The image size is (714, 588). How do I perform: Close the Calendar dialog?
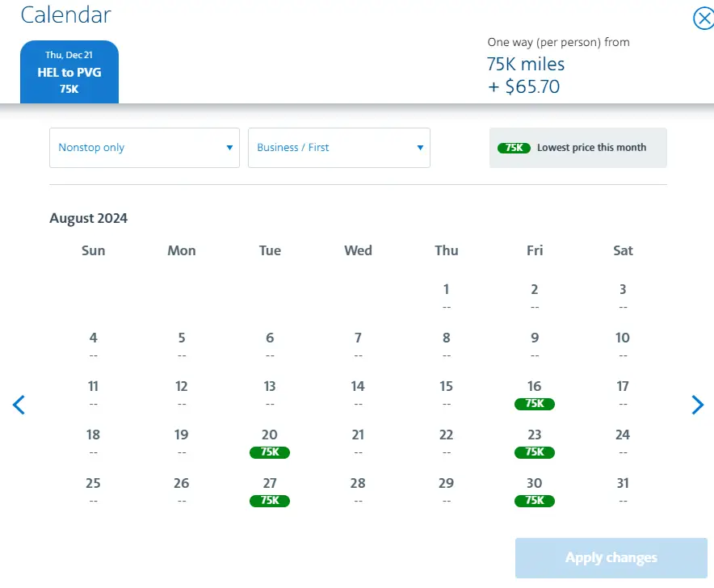pos(703,19)
